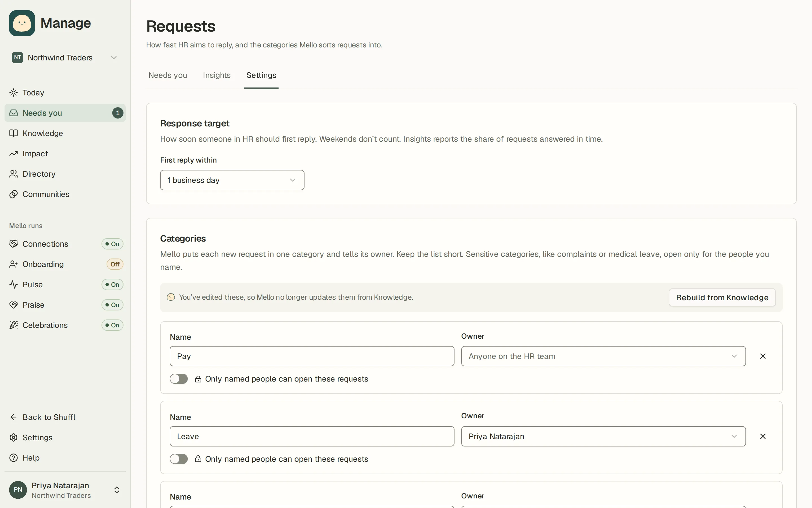Click the Leave category Name field
The image size is (812, 508).
pos(312,436)
